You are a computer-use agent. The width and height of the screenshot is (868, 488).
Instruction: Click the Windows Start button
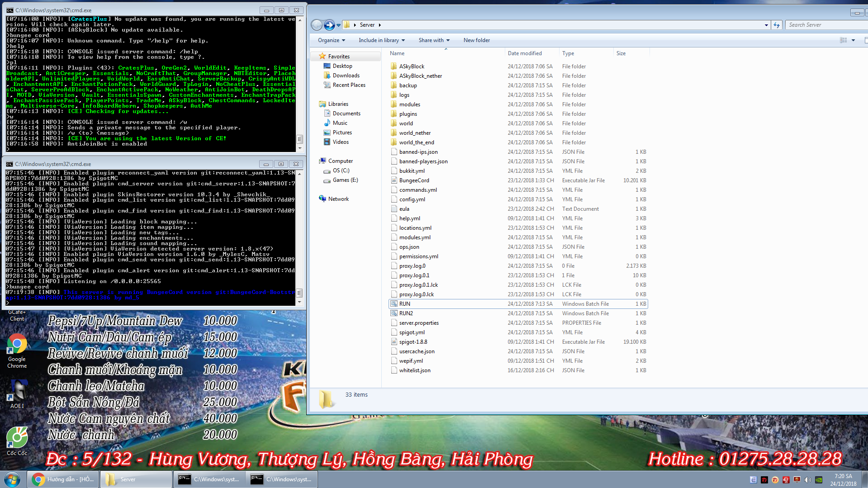point(12,479)
